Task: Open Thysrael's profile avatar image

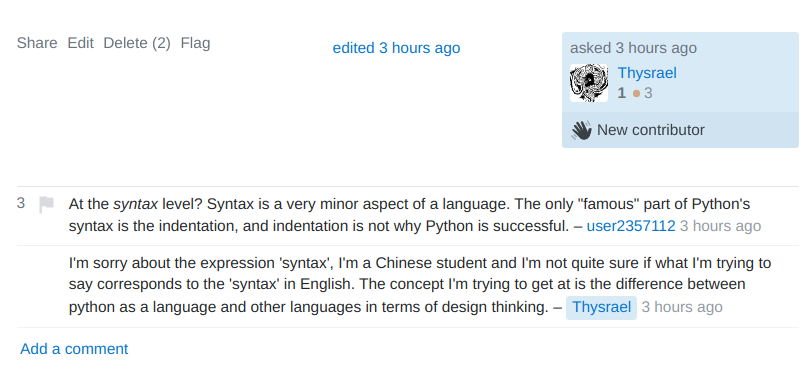Action: (589, 83)
